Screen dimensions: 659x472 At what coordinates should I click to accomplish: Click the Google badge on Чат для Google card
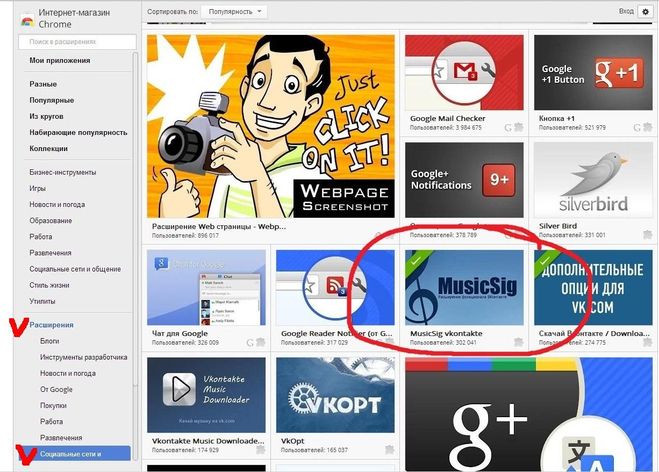[x=250, y=343]
